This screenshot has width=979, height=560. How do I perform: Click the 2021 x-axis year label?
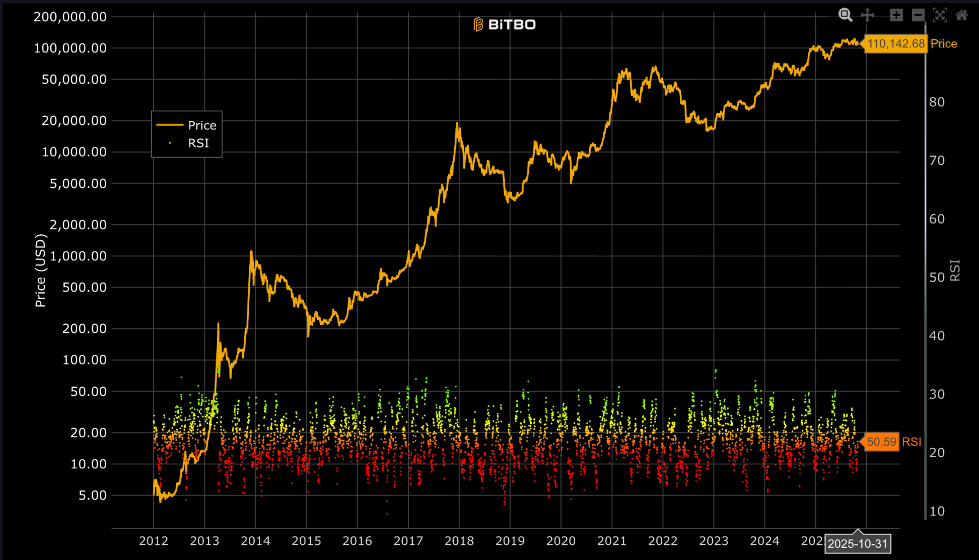[612, 541]
